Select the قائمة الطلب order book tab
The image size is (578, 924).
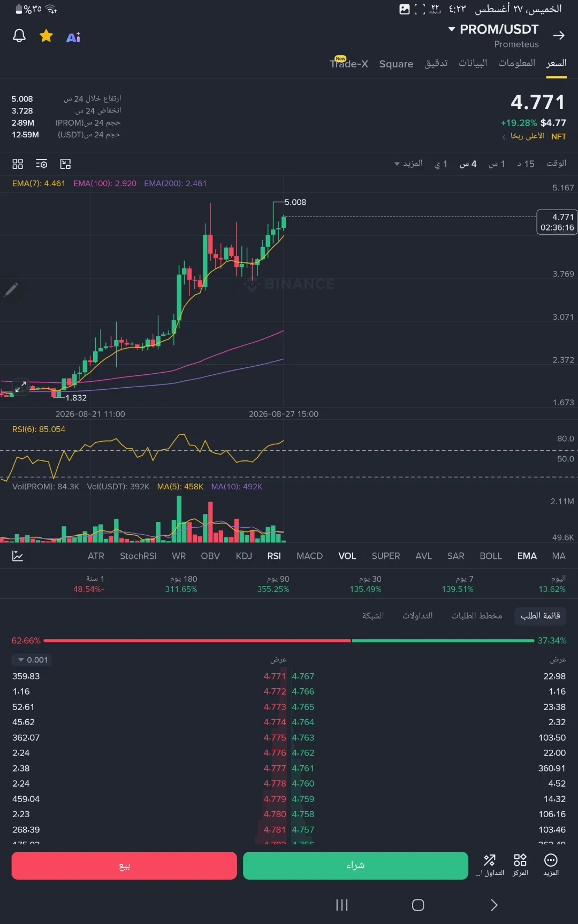541,616
